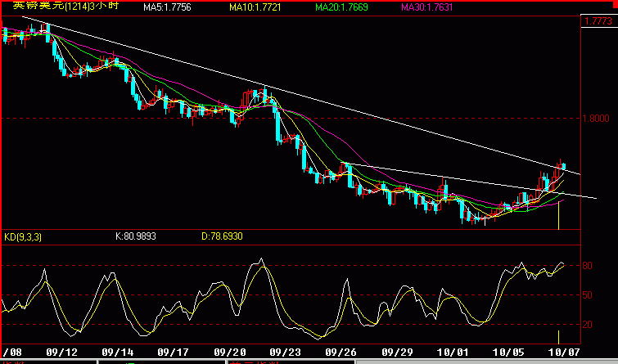Click the 10/01 date label
The width and height of the screenshot is (618, 364).
453,352
